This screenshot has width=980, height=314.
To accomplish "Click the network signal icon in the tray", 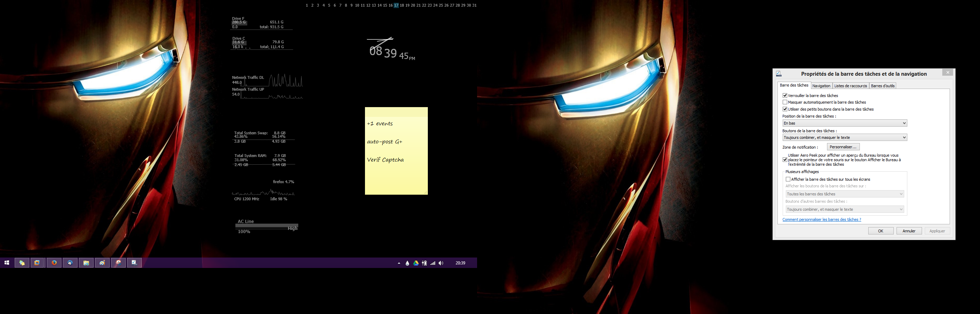I will pyautogui.click(x=433, y=263).
